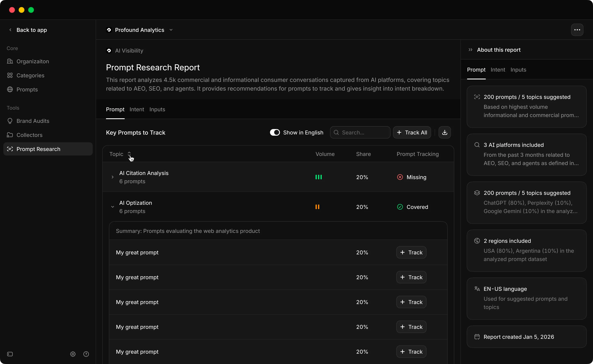Track the fourth My great prompt row
The width and height of the screenshot is (593, 364).
coord(411,327)
